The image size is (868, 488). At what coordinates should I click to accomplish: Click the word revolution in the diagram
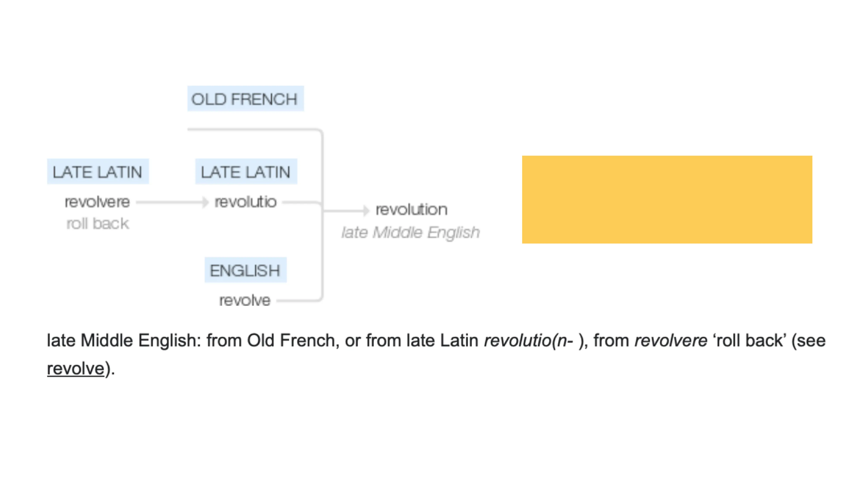pos(411,210)
